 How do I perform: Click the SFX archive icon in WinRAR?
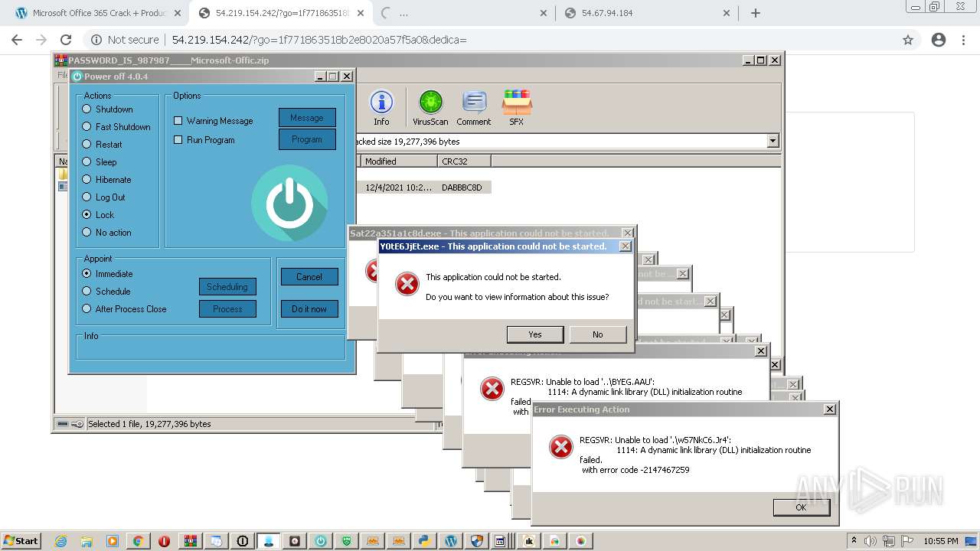click(517, 107)
